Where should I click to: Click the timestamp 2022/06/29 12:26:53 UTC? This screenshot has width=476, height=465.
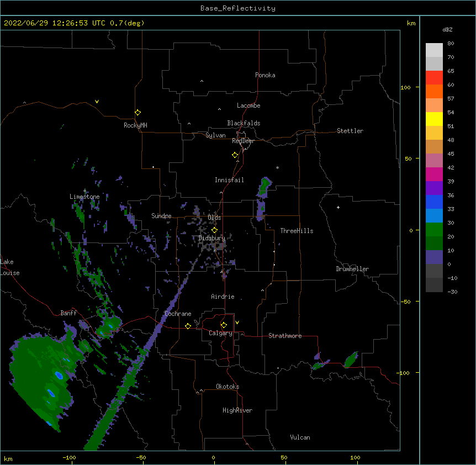click(x=55, y=23)
